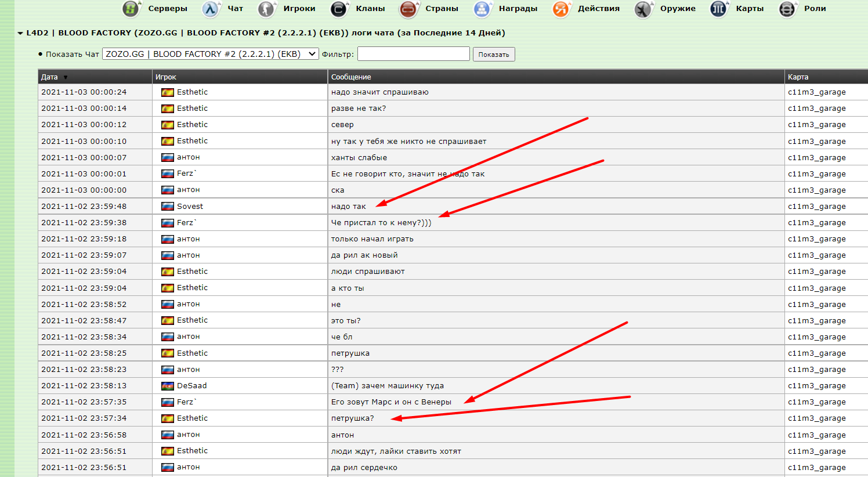Click the Страны icon
Image resolution: width=868 pixels, height=477 pixels.
pyautogui.click(x=408, y=9)
